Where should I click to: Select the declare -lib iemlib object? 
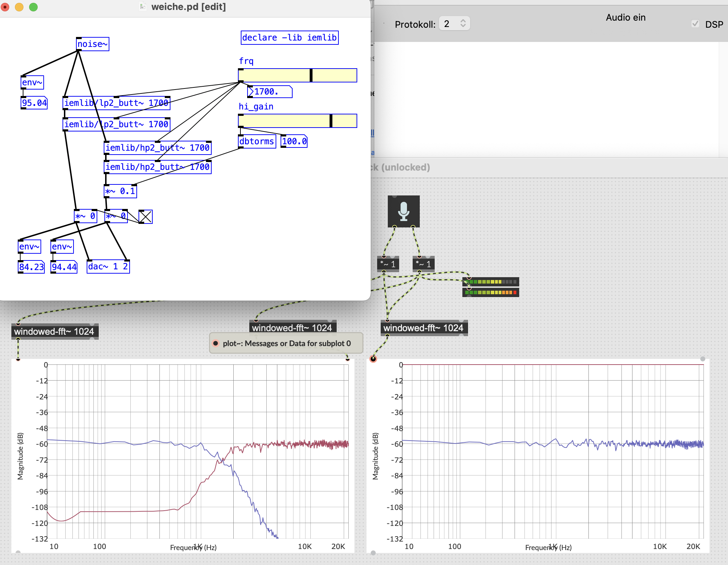[289, 38]
